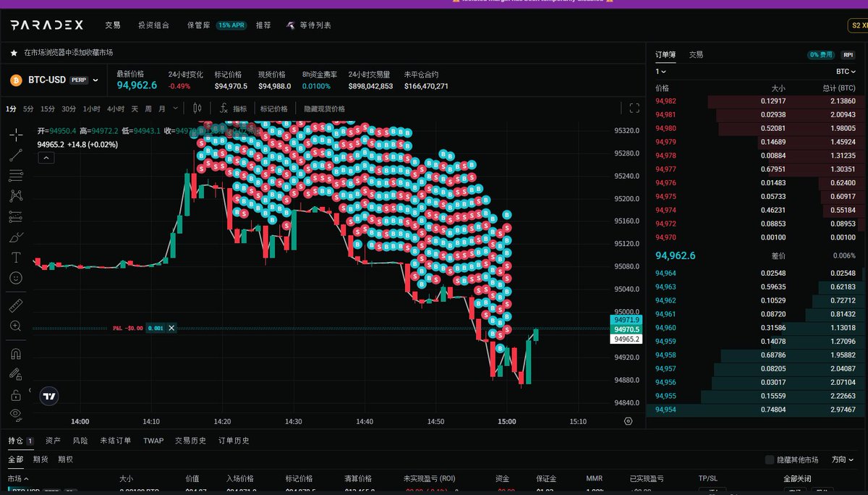Select the 期货 futures filter
The width and height of the screenshot is (868, 495).
click(x=41, y=460)
